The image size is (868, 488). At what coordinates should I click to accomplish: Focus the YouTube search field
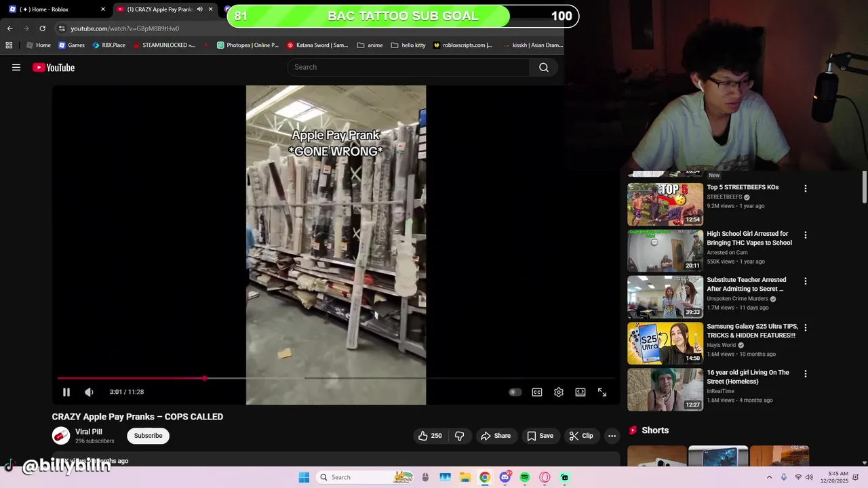(x=410, y=67)
